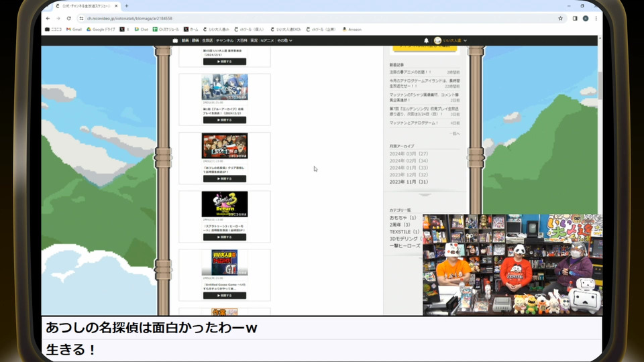Click the Splatoon 3 broadcast thumbnail

(224, 204)
